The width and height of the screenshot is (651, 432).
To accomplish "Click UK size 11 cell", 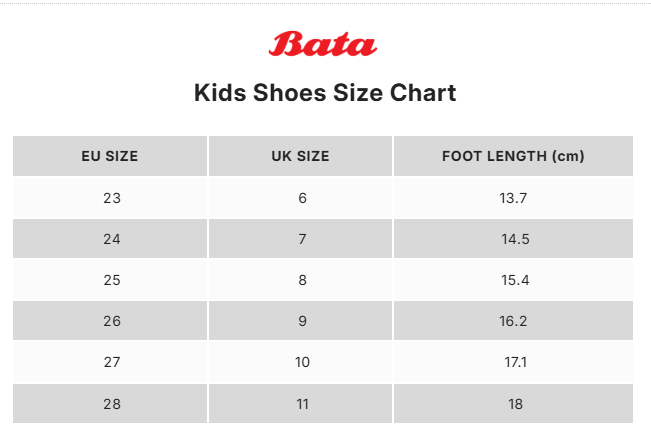I will click(x=302, y=403).
